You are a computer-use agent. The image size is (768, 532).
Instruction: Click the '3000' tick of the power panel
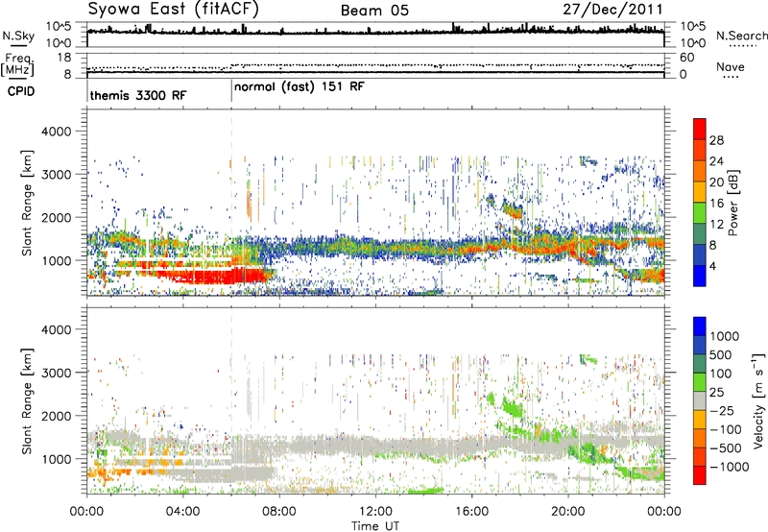(57, 175)
